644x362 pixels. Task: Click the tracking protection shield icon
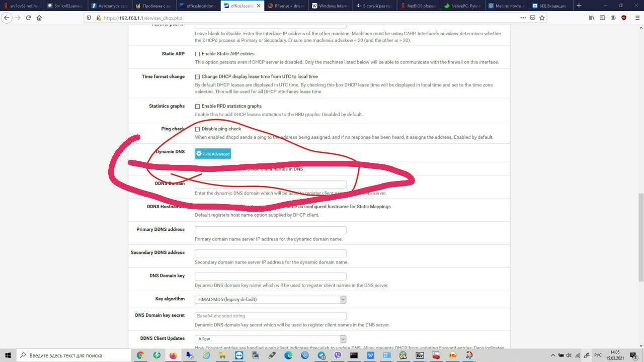click(90, 18)
